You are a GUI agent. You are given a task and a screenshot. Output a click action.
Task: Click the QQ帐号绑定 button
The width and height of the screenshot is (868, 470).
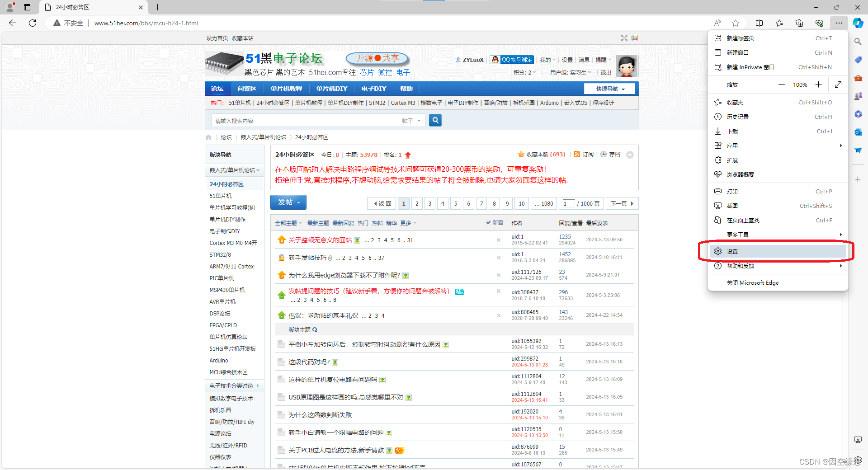pyautogui.click(x=512, y=60)
